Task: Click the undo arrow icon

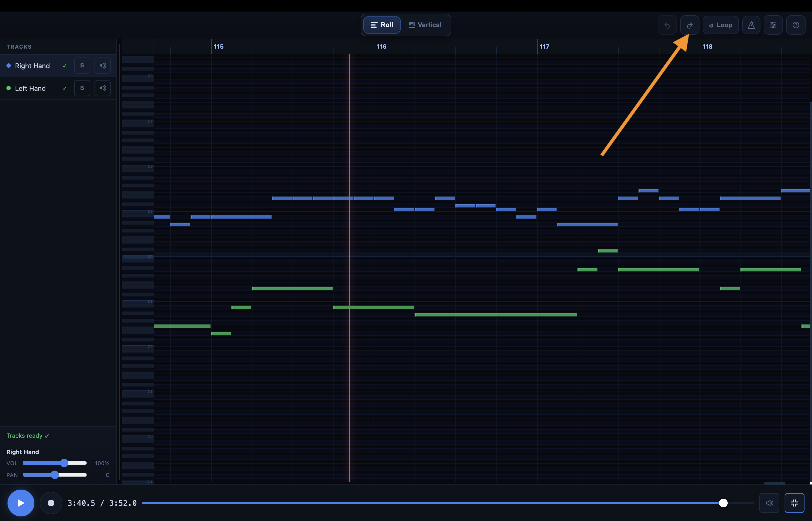Action: pos(667,25)
